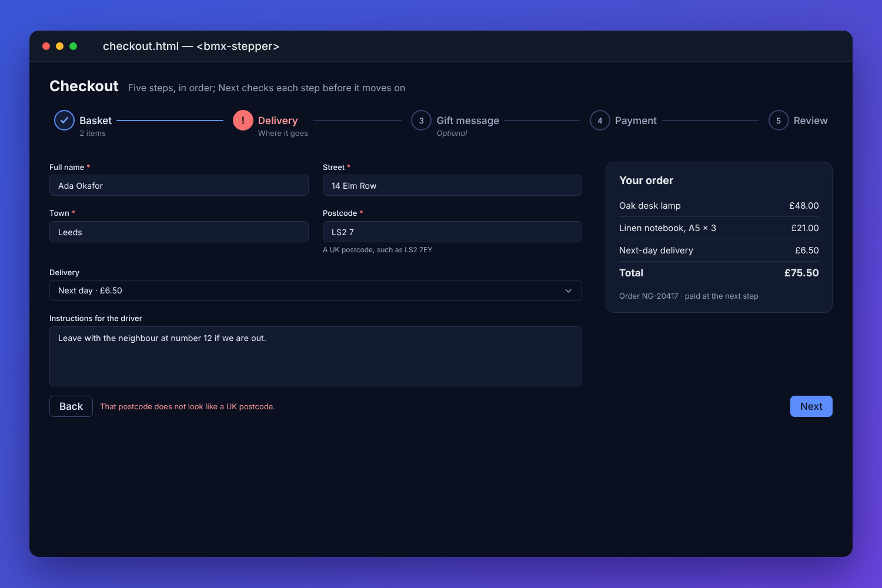Image resolution: width=882 pixels, height=588 pixels.
Task: Open the Payment step label
Action: 636,121
